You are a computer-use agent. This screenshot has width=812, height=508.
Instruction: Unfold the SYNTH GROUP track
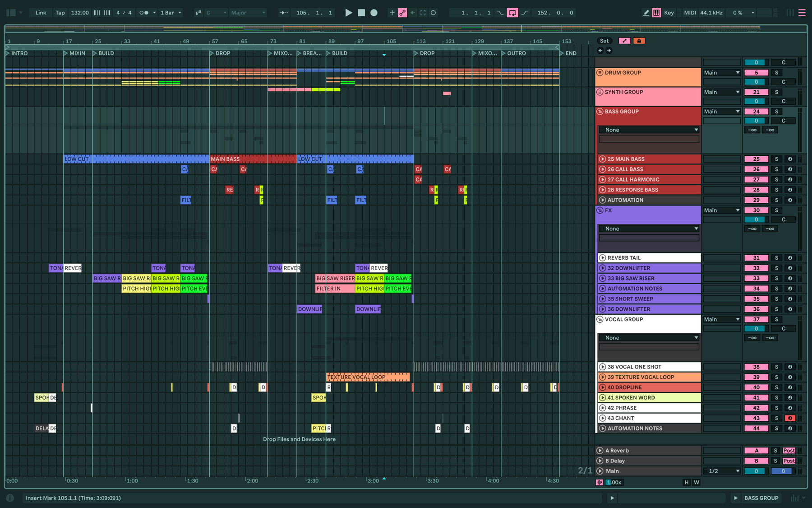pos(600,92)
